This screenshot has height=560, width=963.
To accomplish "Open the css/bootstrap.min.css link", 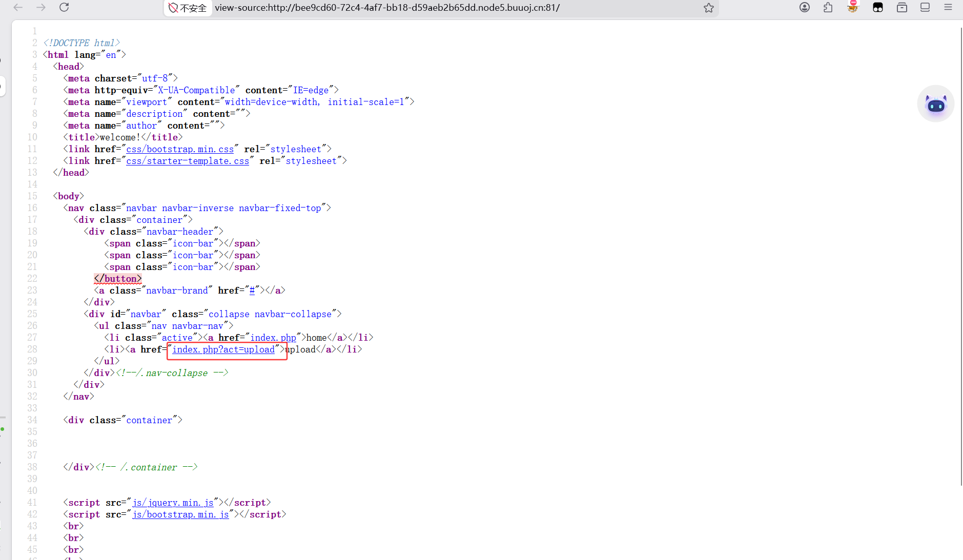I will click(180, 149).
